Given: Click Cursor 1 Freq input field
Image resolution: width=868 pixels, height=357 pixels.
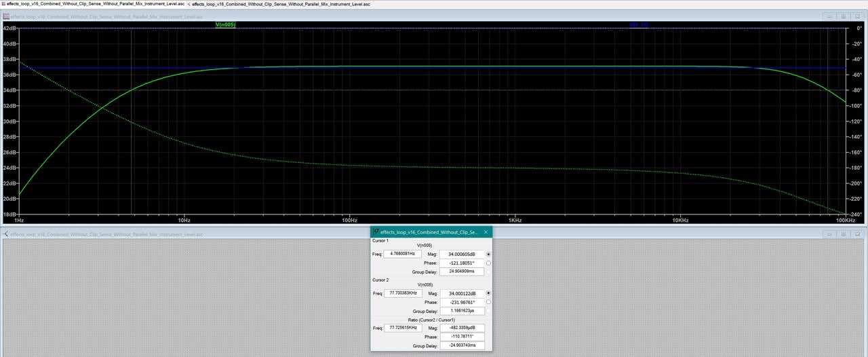Looking at the screenshot, I should 402,254.
